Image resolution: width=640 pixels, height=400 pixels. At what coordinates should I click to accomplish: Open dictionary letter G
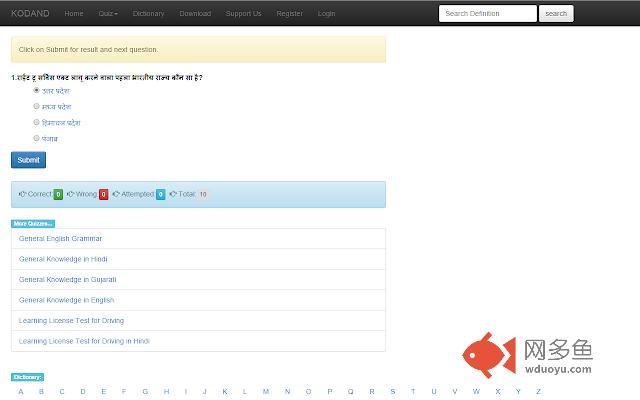click(x=145, y=391)
